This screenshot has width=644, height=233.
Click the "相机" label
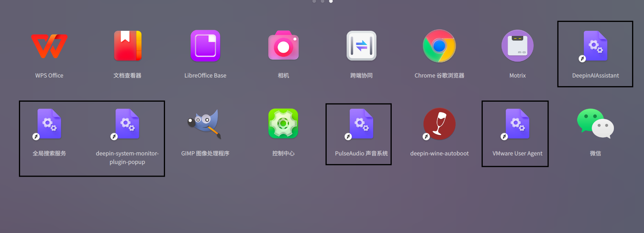(x=284, y=76)
